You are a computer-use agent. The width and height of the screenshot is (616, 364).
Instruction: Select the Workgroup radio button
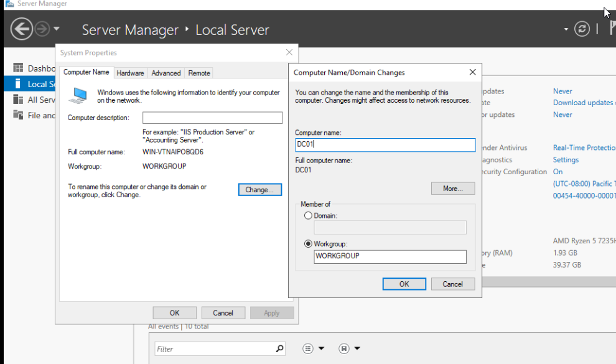(308, 244)
